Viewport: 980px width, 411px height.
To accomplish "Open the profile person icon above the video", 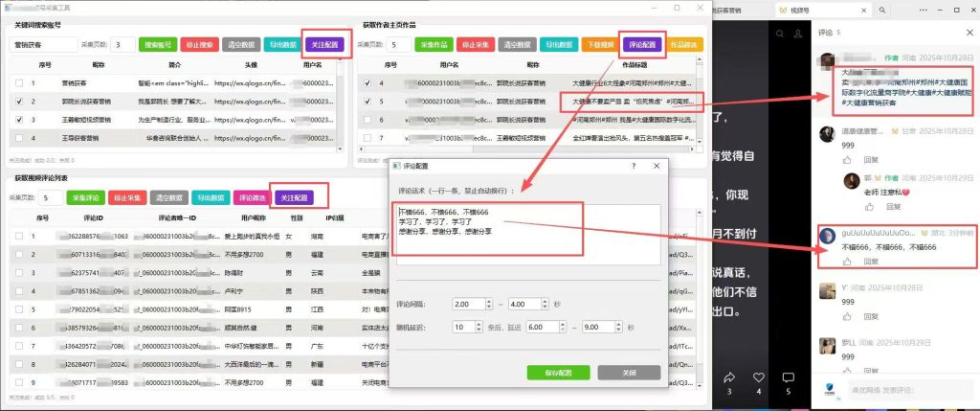I will [797, 34].
